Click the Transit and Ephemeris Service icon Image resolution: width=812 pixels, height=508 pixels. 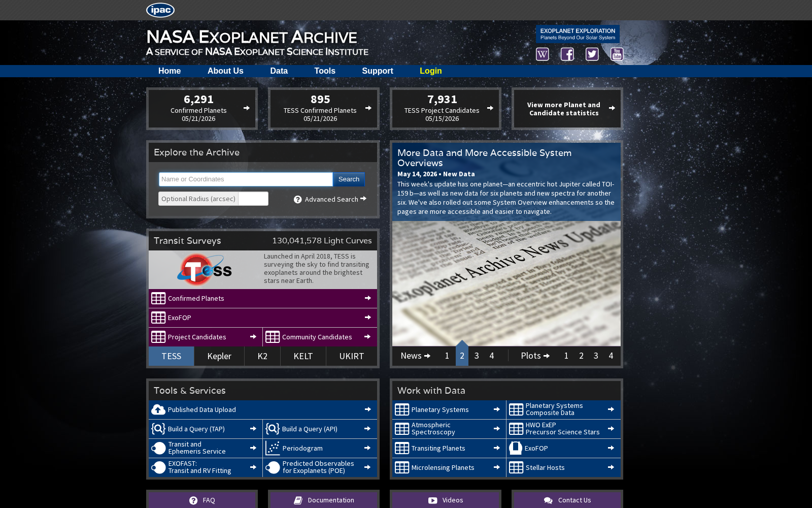[158, 448]
